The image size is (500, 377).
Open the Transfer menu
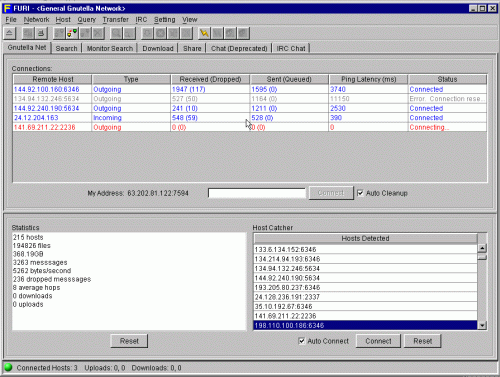(115, 20)
